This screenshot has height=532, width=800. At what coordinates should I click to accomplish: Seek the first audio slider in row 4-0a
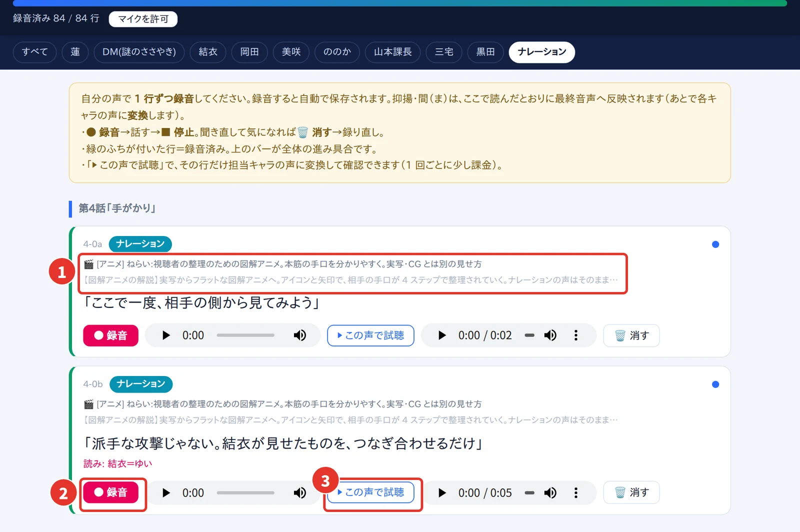click(245, 335)
